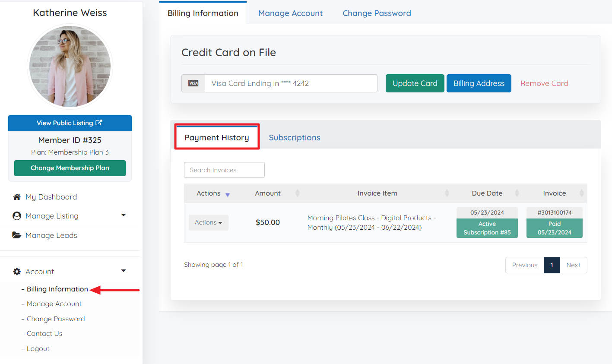The width and height of the screenshot is (612, 364).
Task: Click the Katherine Weiss name heading
Action: pos(70,13)
